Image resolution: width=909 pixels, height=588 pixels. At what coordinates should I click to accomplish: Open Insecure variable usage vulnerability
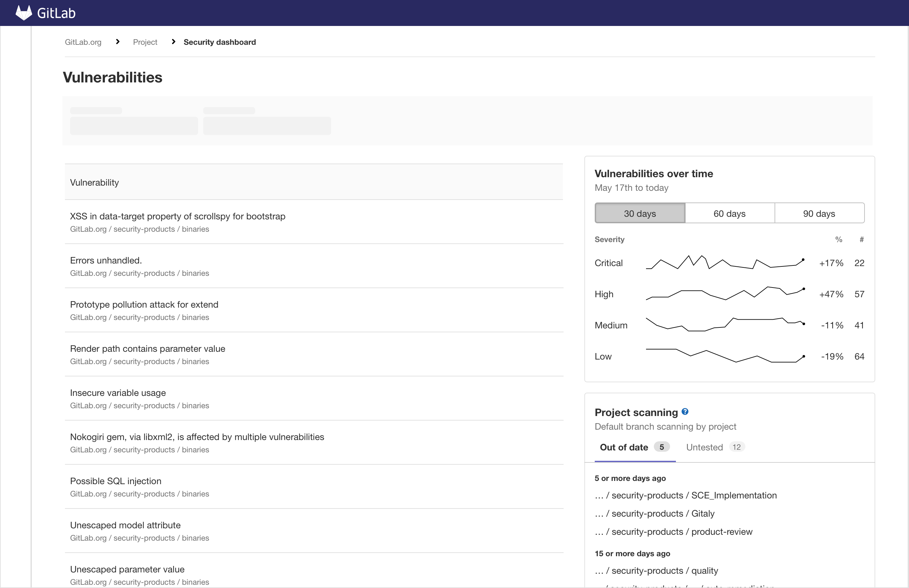tap(118, 393)
